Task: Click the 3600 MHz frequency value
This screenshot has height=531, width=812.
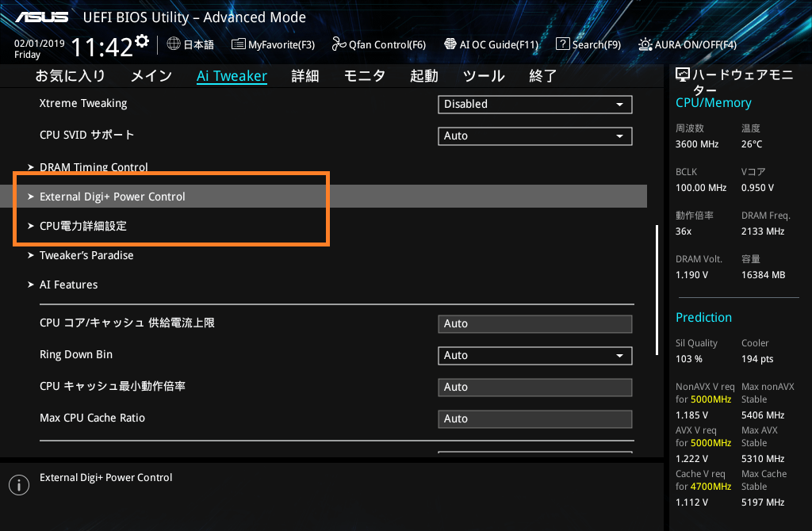Action: tap(697, 144)
